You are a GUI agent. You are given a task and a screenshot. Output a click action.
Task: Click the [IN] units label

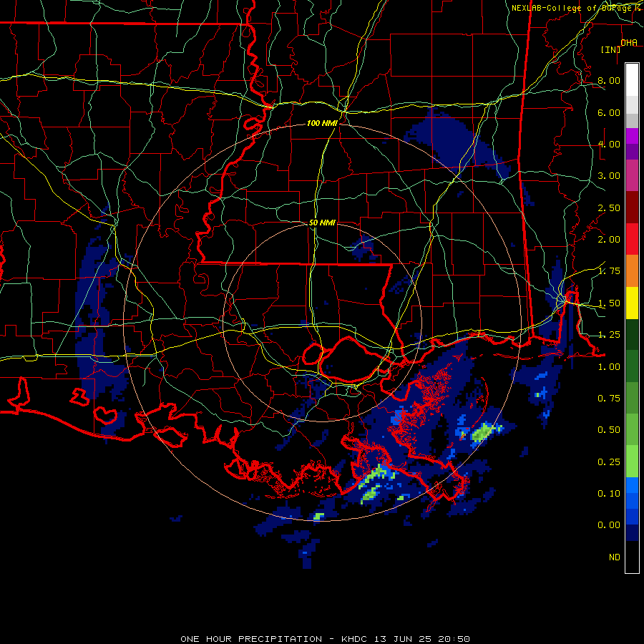point(611,49)
